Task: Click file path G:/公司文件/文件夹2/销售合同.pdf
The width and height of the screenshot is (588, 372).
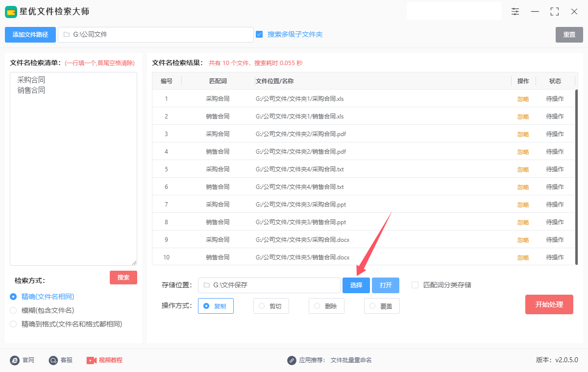Action: tap(301, 152)
